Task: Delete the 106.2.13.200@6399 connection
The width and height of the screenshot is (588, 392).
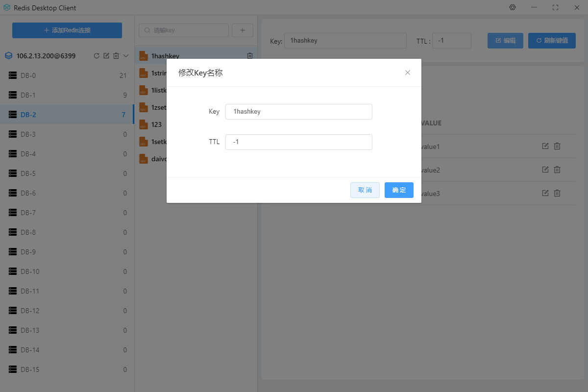Action: pos(116,56)
